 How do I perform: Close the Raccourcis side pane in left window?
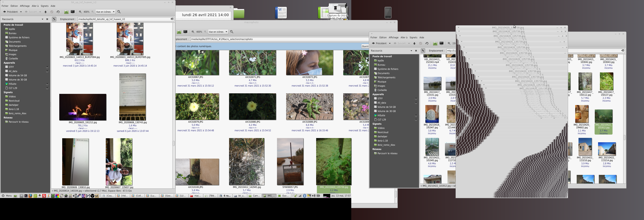click(47, 19)
